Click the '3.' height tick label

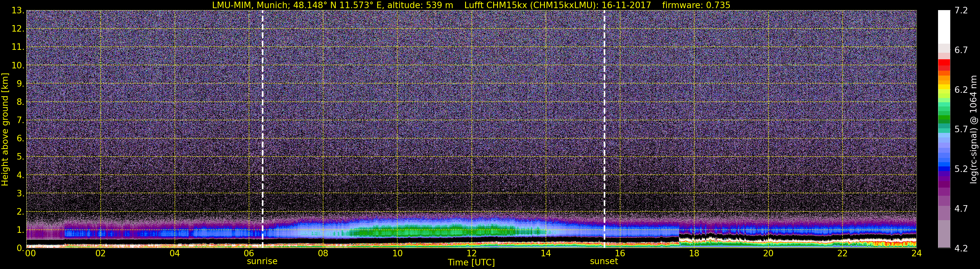click(x=20, y=193)
